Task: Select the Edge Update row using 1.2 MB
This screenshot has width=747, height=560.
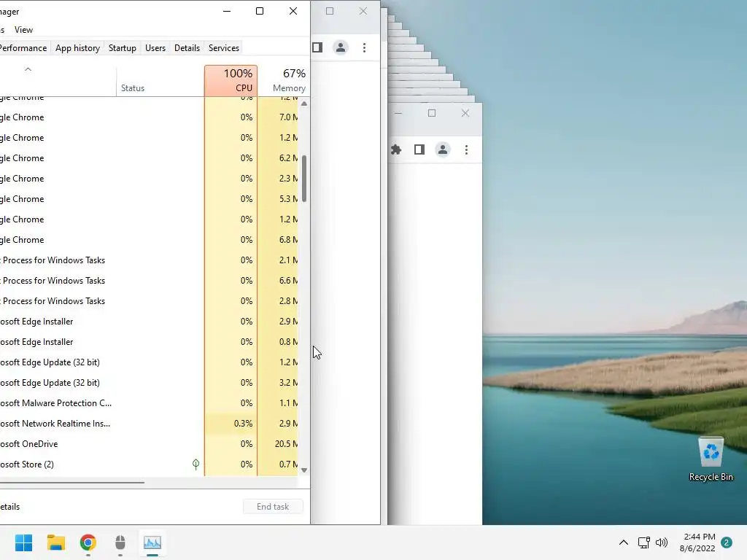Action: 149,362
